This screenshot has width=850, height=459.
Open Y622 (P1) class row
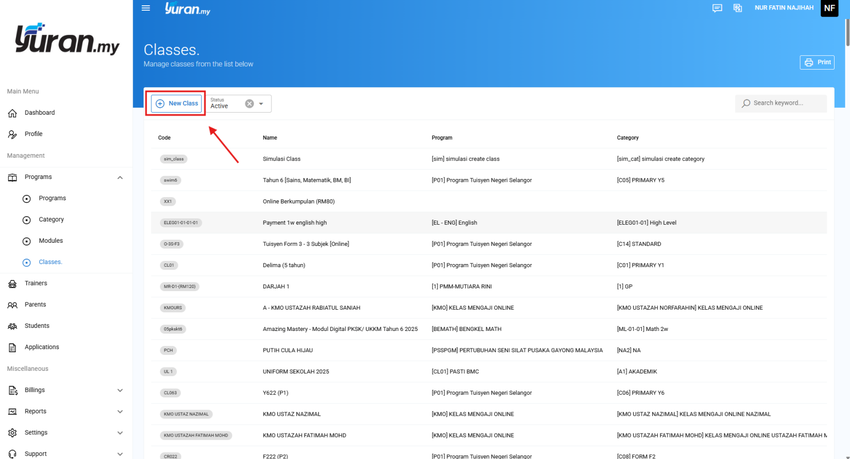pyautogui.click(x=275, y=393)
